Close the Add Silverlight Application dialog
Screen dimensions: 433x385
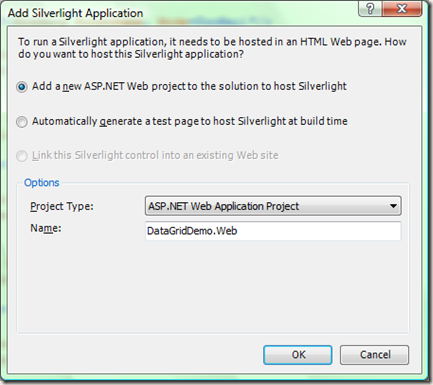coord(402,8)
